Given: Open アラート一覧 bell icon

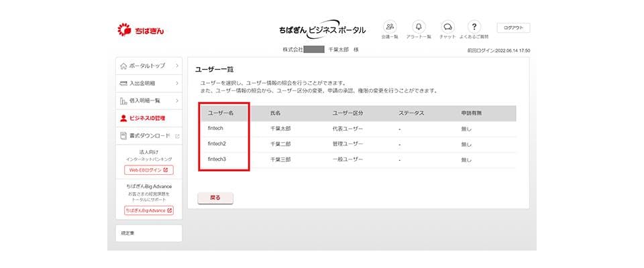Looking at the screenshot, I should pos(419,27).
